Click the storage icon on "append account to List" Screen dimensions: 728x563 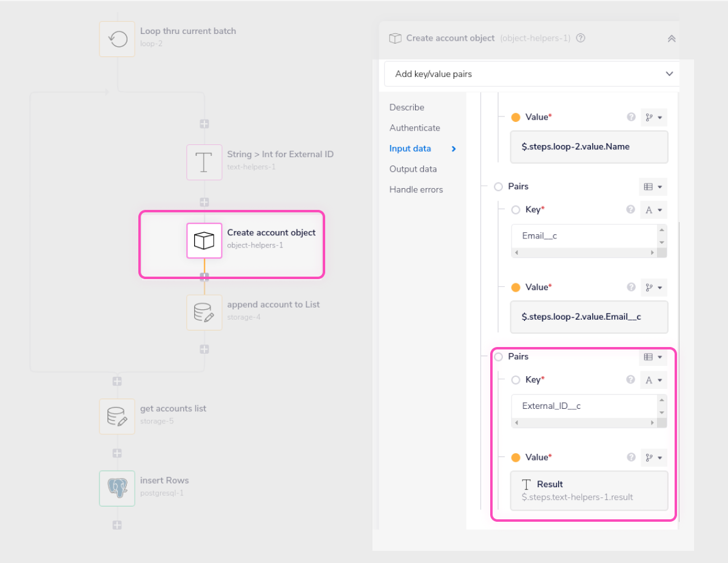click(204, 312)
